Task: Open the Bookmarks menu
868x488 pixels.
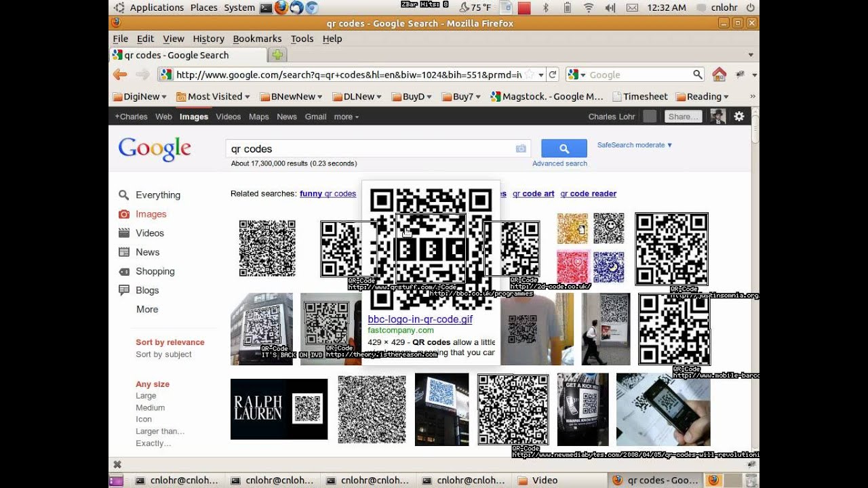Action: tap(257, 39)
